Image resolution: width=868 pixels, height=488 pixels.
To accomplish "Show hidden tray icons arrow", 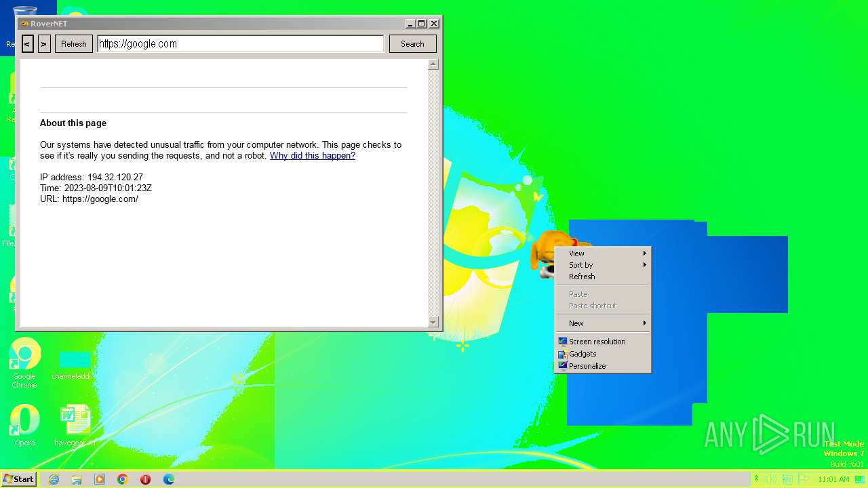I will point(756,479).
